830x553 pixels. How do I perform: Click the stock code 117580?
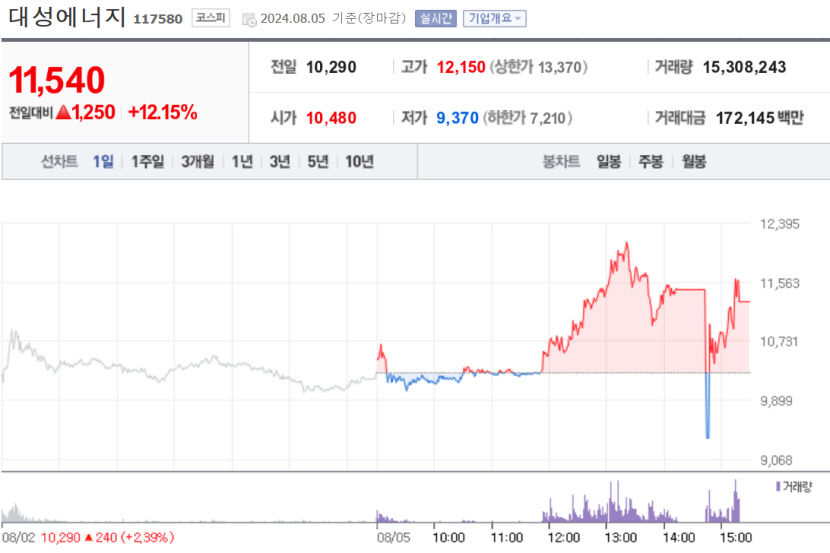(157, 20)
